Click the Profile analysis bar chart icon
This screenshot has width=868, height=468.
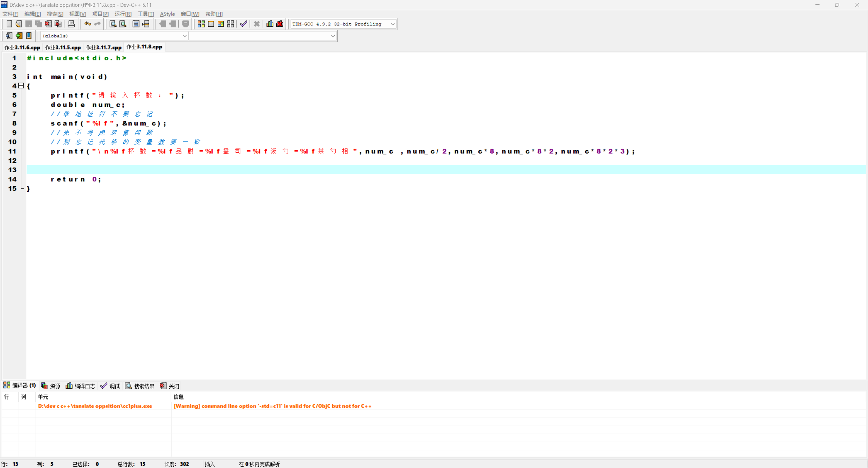270,24
